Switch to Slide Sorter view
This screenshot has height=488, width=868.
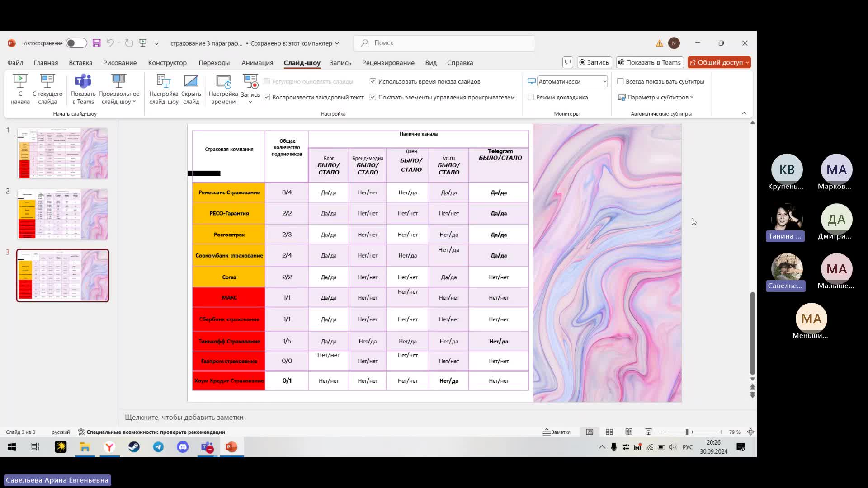(x=609, y=432)
